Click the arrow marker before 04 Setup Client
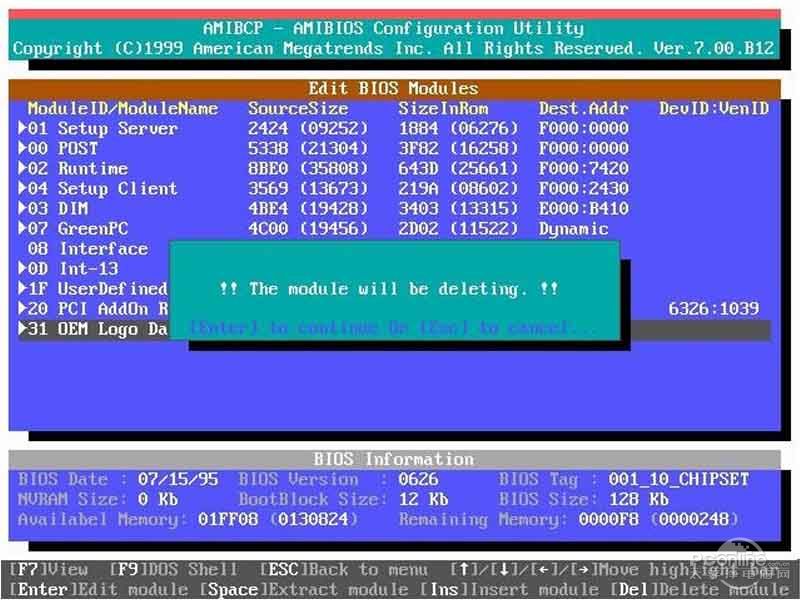The image size is (800, 600). (x=22, y=188)
